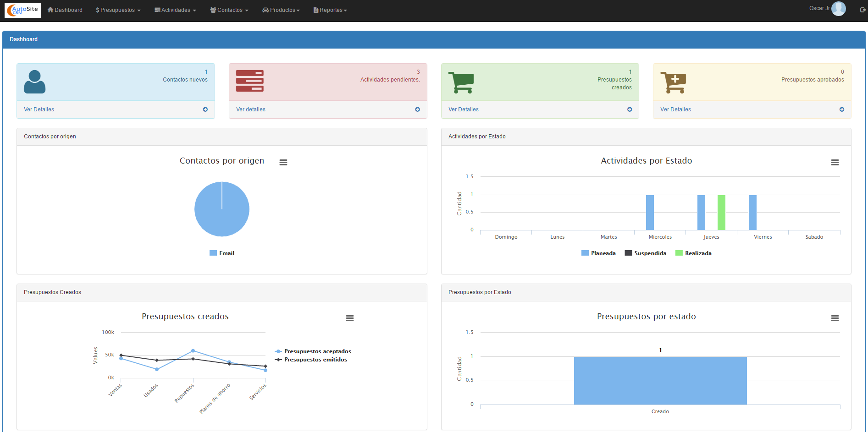Click the Actividades pendientes list icon

(250, 81)
